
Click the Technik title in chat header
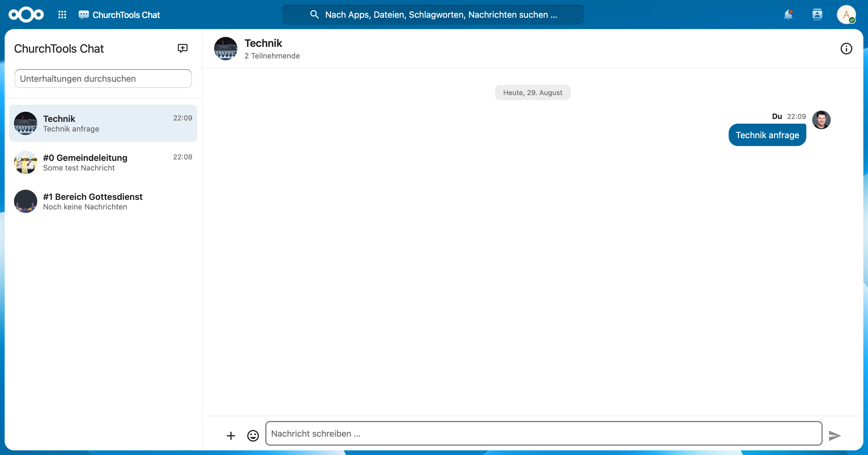(263, 43)
